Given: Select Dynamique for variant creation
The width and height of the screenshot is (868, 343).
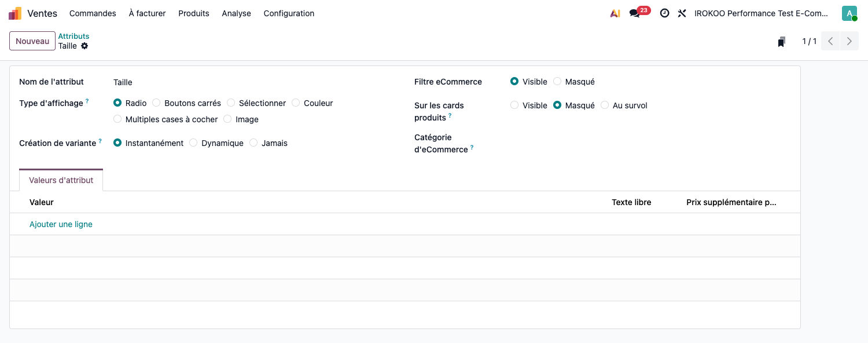Looking at the screenshot, I should (x=216, y=143).
